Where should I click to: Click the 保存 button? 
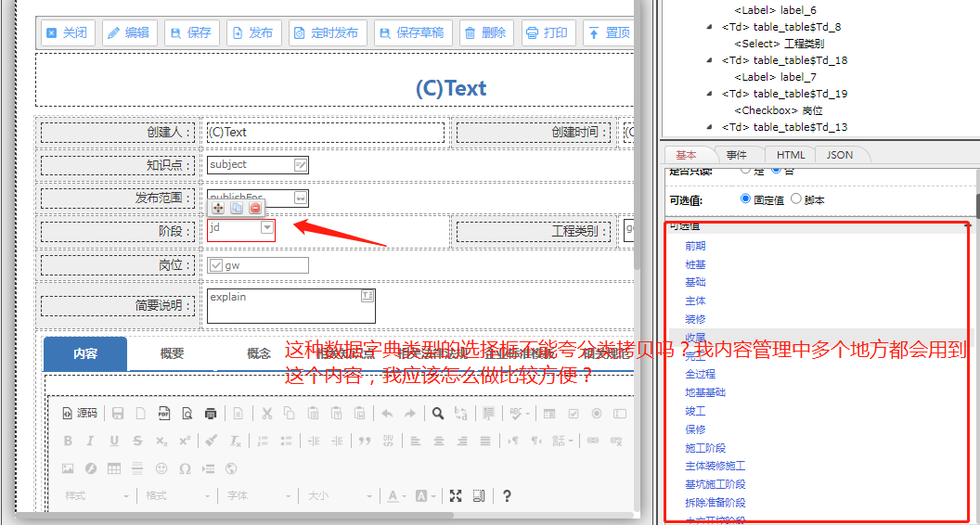192,33
